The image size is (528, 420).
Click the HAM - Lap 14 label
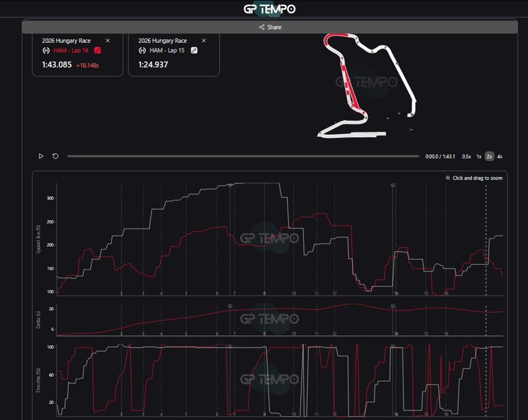(x=71, y=51)
